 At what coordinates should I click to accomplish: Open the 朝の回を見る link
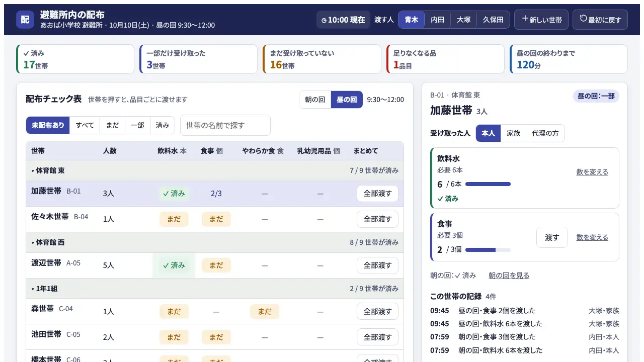click(509, 276)
